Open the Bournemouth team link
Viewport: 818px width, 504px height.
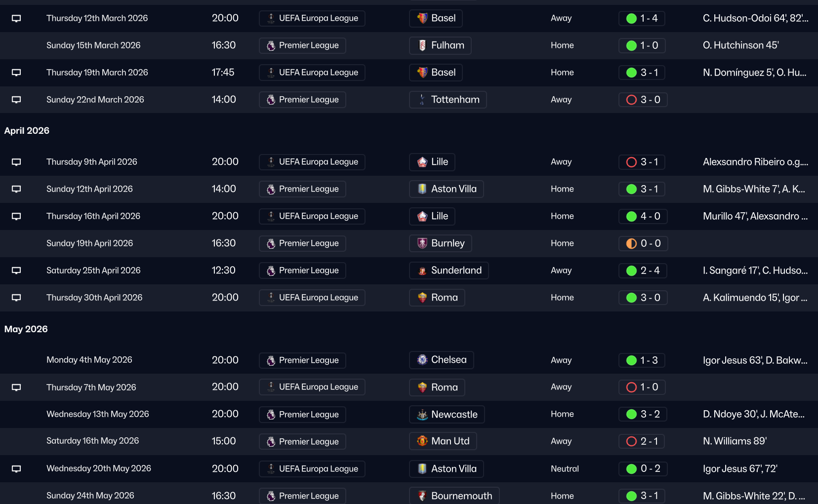(461, 496)
